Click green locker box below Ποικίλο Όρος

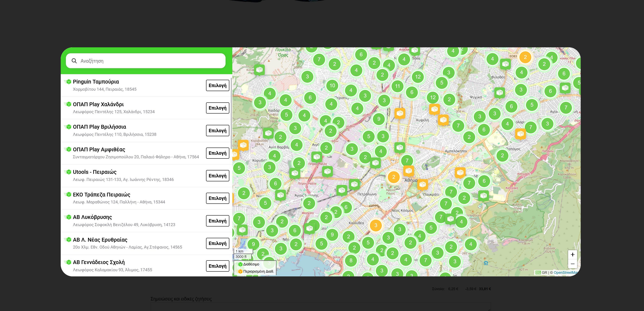[x=259, y=69]
